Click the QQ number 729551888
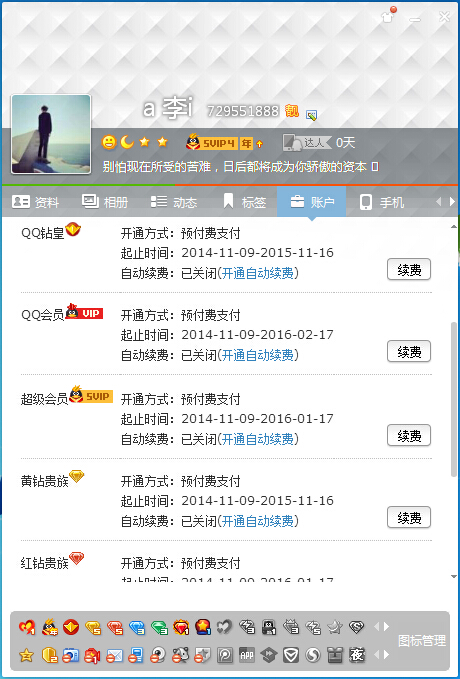 [243, 111]
